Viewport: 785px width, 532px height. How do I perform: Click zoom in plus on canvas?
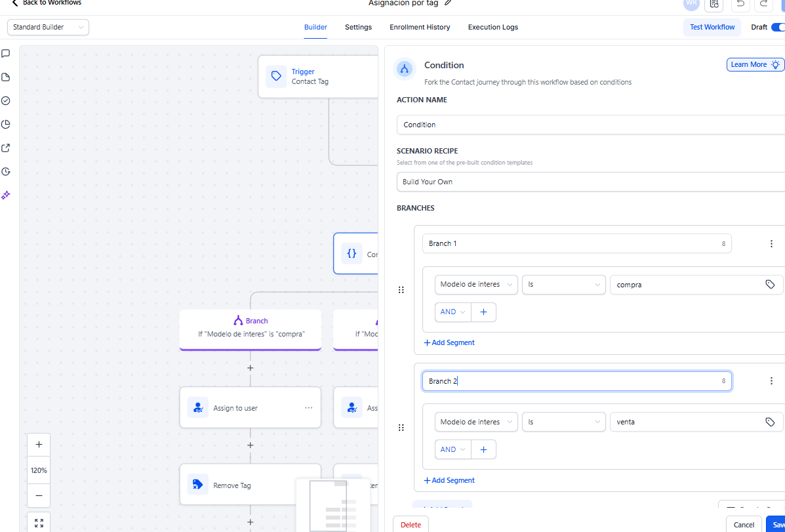click(39, 445)
